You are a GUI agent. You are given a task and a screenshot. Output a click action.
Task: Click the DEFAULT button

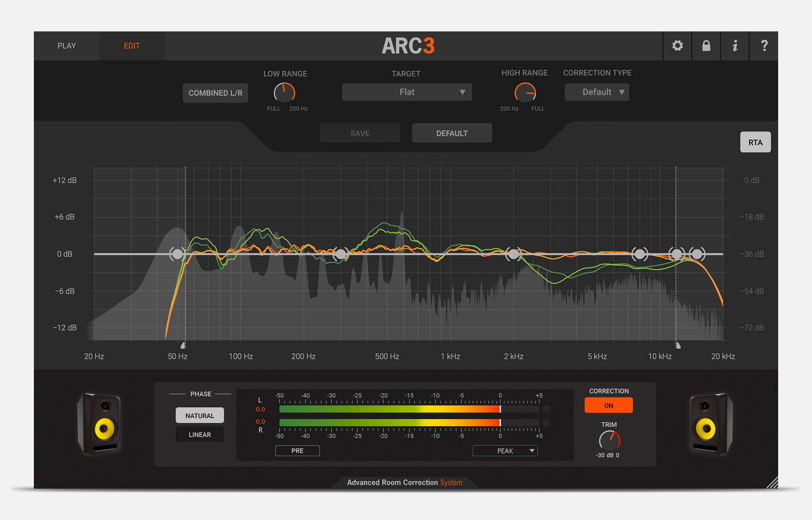pos(452,133)
